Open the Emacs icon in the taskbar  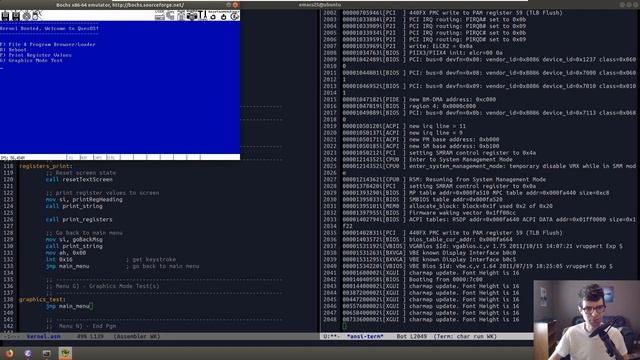coord(28,353)
